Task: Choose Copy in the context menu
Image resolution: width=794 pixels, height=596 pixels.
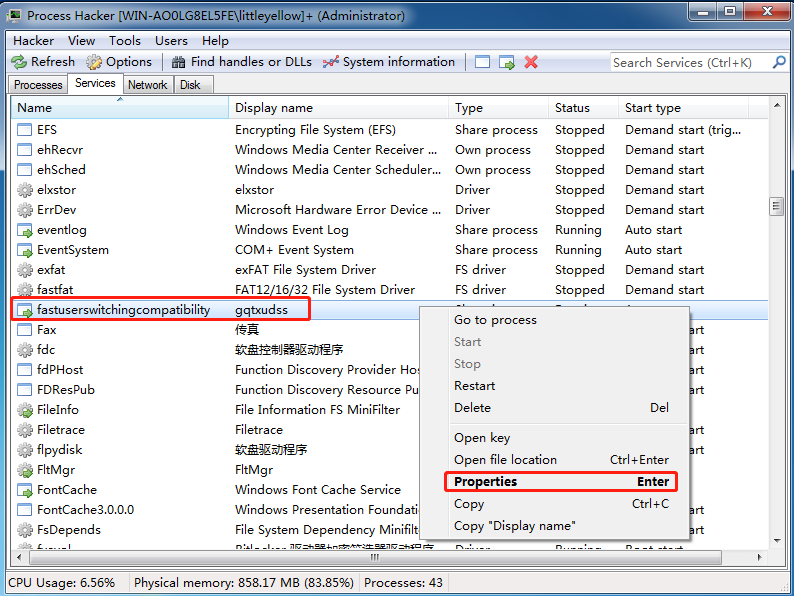Action: [554, 504]
